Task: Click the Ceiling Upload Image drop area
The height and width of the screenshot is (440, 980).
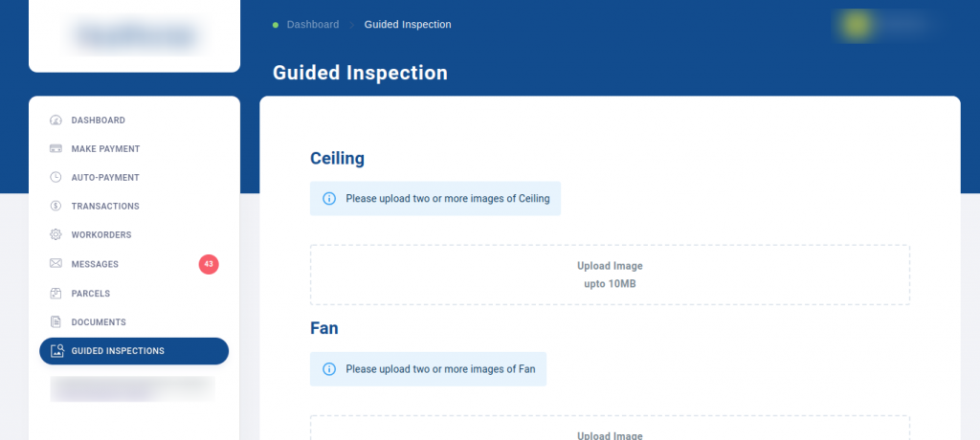Action: [x=610, y=275]
